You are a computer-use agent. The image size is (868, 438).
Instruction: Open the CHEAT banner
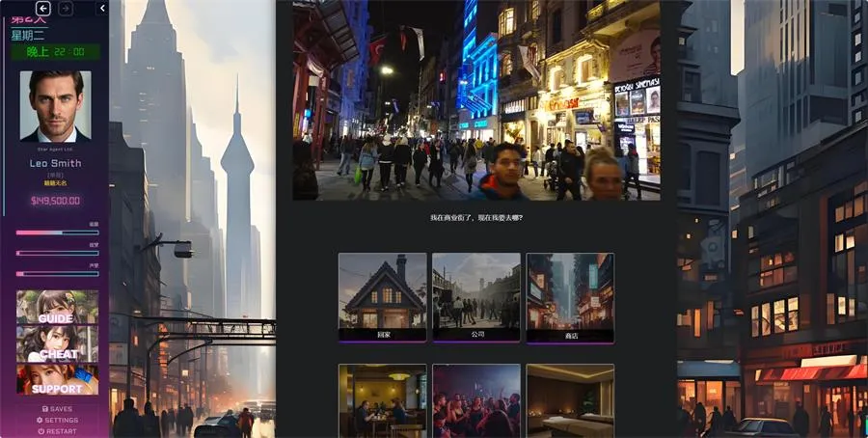point(57,342)
